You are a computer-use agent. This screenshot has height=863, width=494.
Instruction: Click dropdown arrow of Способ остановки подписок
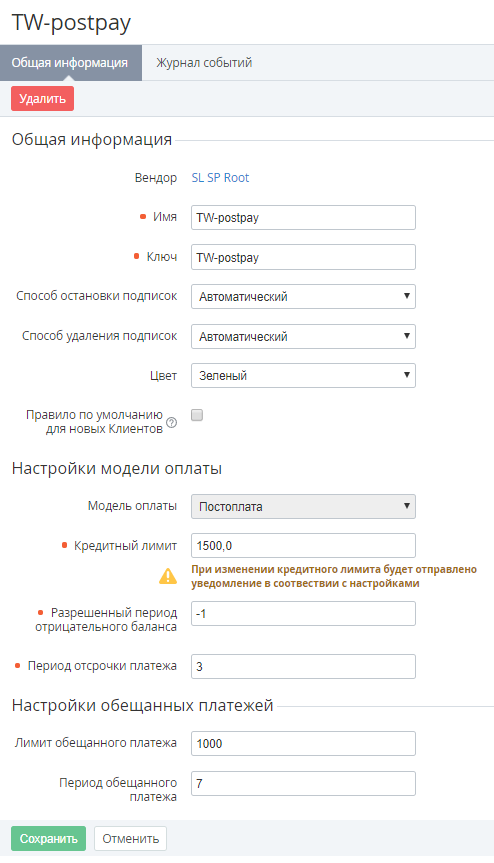pos(407,296)
